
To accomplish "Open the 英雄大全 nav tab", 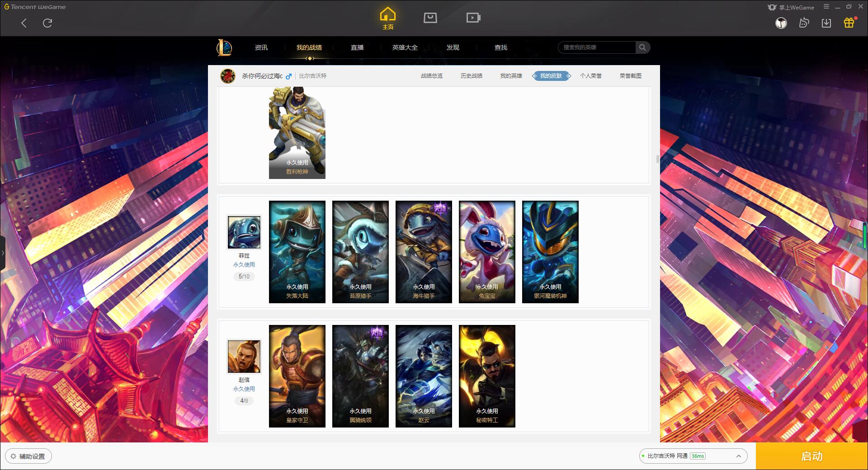I will pos(405,47).
